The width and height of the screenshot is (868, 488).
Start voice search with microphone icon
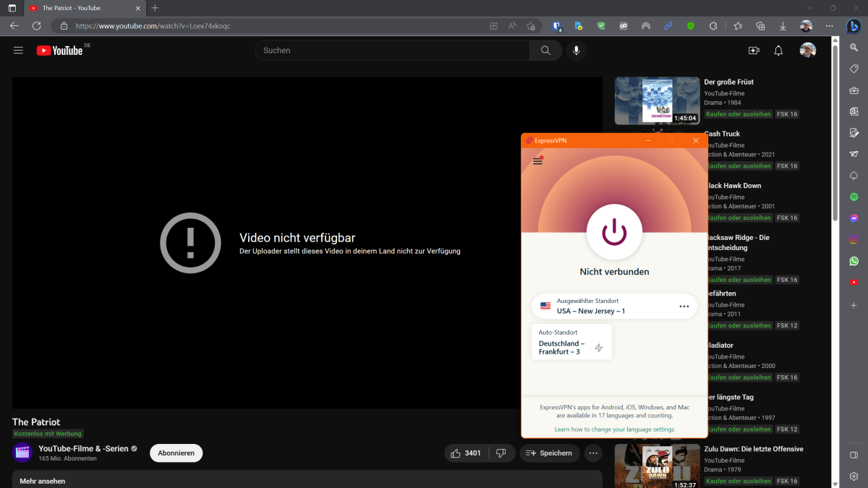coord(576,51)
